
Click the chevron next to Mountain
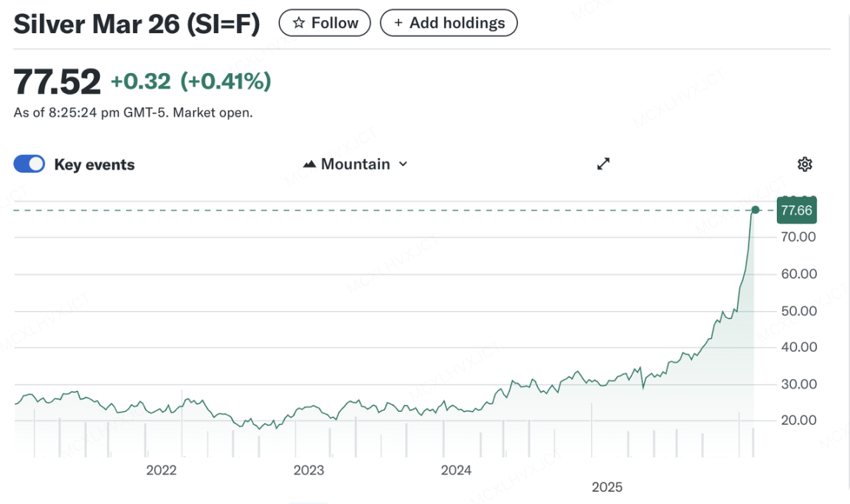tap(403, 164)
